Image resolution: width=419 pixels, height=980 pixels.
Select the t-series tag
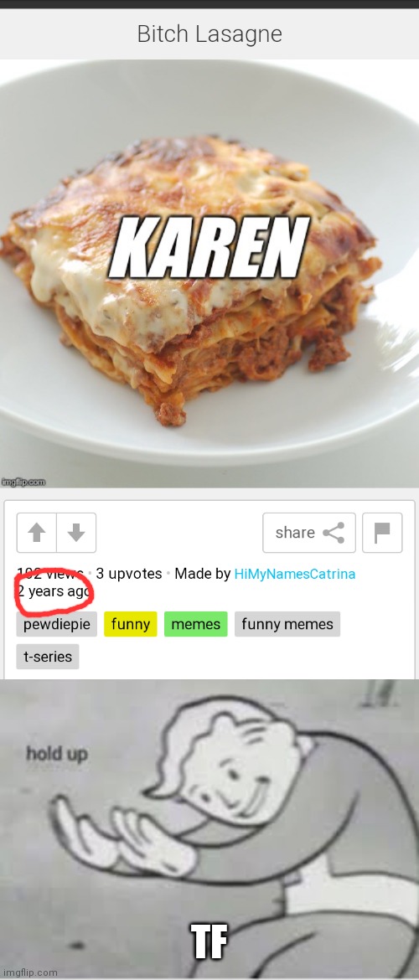(48, 657)
